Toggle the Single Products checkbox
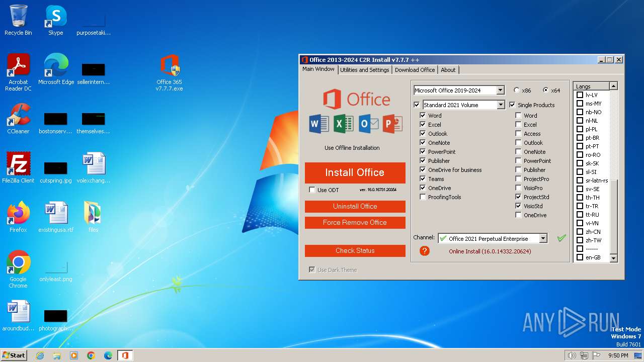 (512, 105)
